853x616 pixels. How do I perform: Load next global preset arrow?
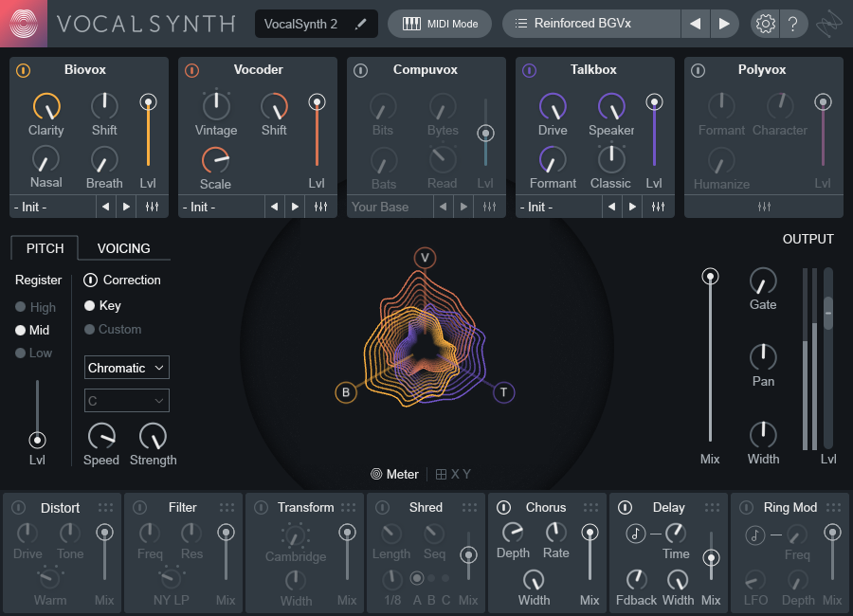pos(724,24)
